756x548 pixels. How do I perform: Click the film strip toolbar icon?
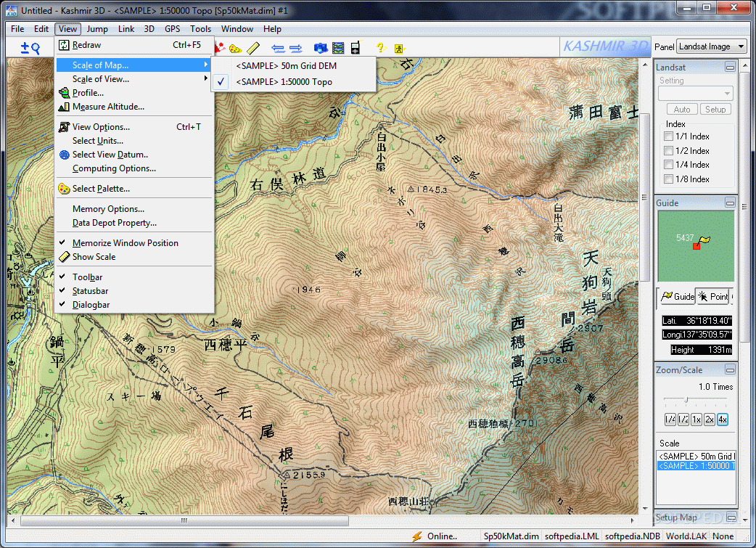click(339, 48)
